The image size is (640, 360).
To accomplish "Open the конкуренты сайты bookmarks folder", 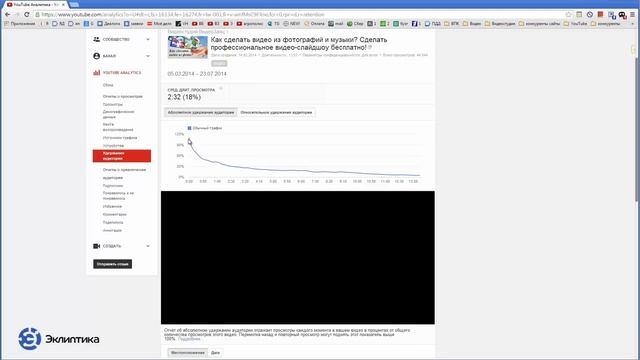I will (539, 24).
